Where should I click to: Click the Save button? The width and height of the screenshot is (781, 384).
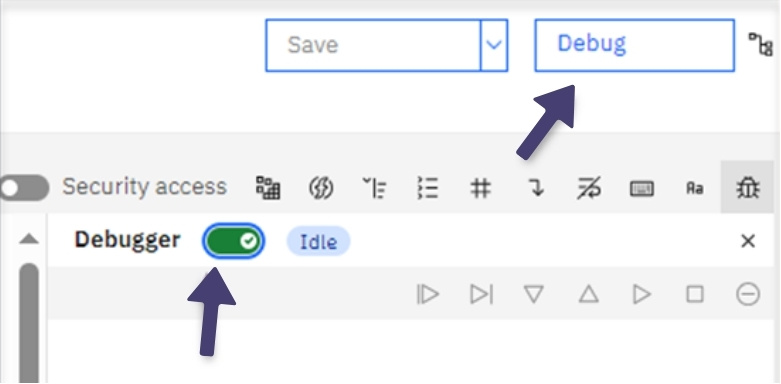coord(373,45)
